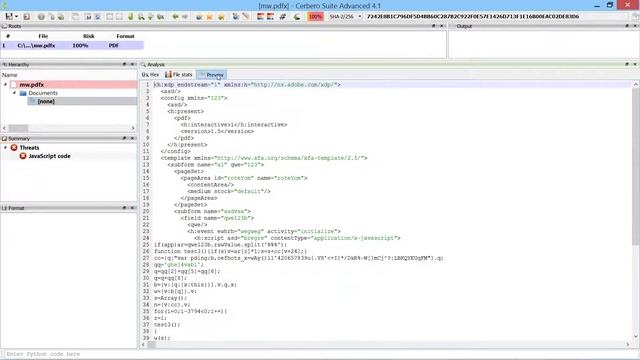Image resolution: width=640 pixels, height=360 pixels.
Task: Click line 26 'function test3()'
Action: coord(230,251)
